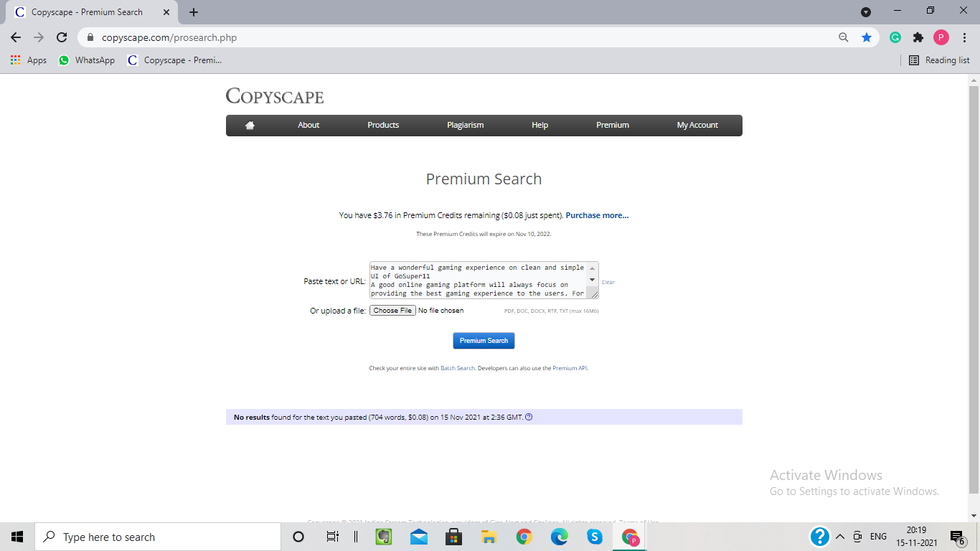Open the Plagiarism menu
The image size is (980, 551).
pyautogui.click(x=465, y=125)
